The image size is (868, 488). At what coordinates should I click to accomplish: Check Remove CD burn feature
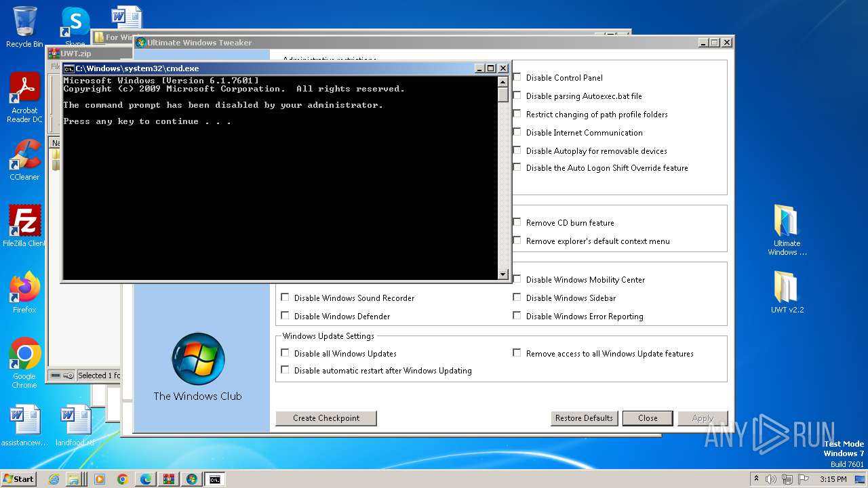[x=517, y=222]
